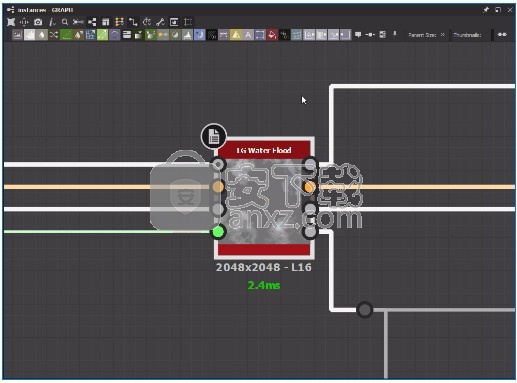The width and height of the screenshot is (517, 383).
Task: Add a Directional Warp node
Action: click(x=78, y=35)
